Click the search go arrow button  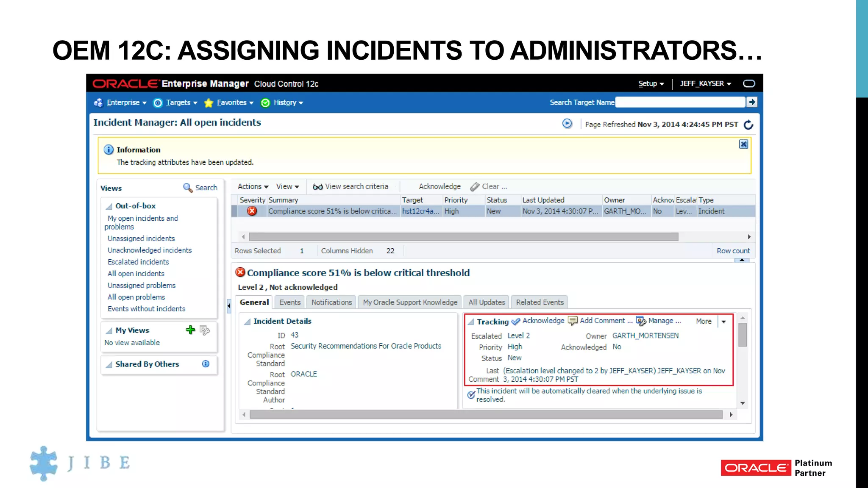coord(752,102)
